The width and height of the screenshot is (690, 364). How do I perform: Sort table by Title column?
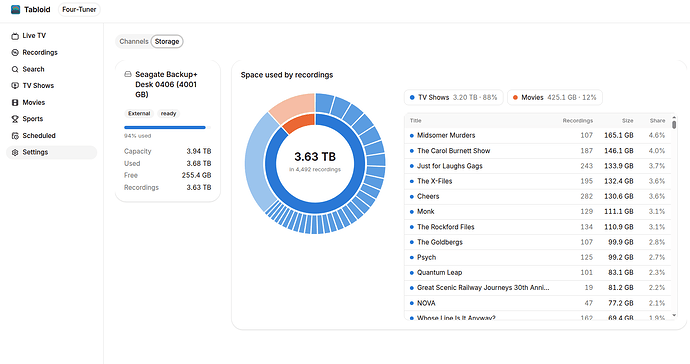click(x=416, y=121)
